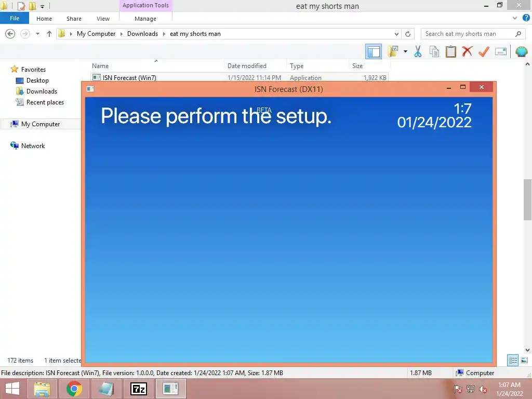Switch to the Home ribbon tab

[x=44, y=19]
